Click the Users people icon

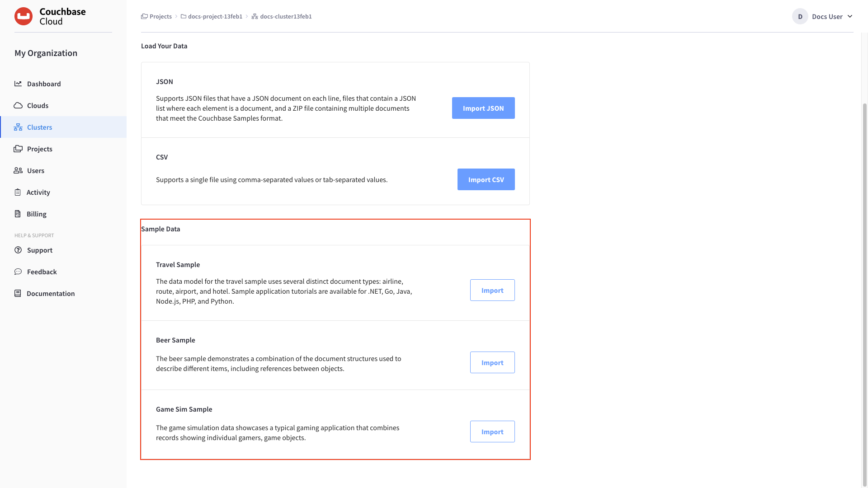pos(18,170)
